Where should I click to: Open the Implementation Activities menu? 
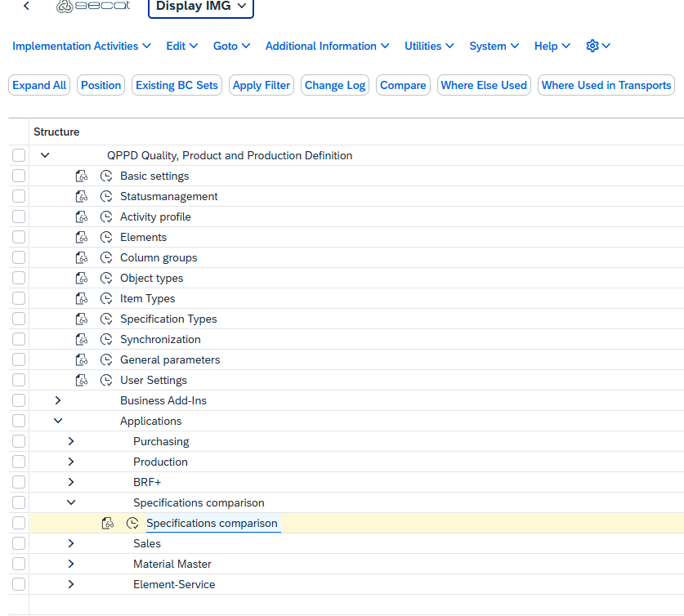(x=82, y=46)
